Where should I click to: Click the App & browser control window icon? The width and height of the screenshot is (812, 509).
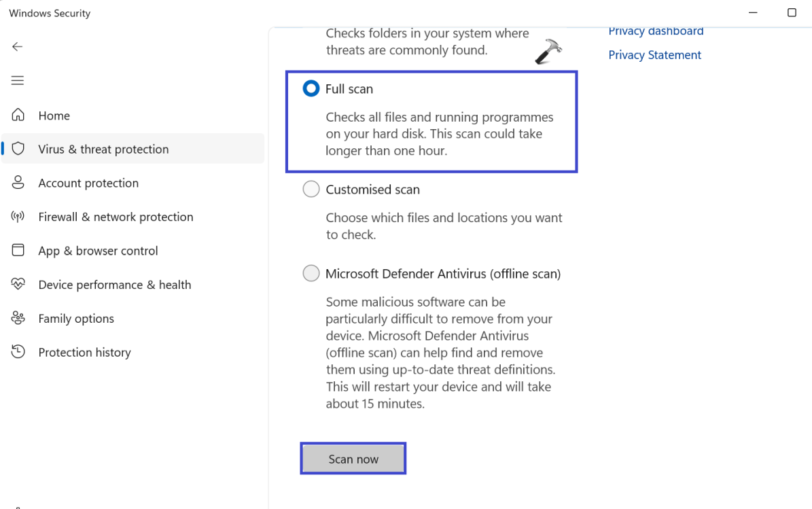tap(18, 250)
